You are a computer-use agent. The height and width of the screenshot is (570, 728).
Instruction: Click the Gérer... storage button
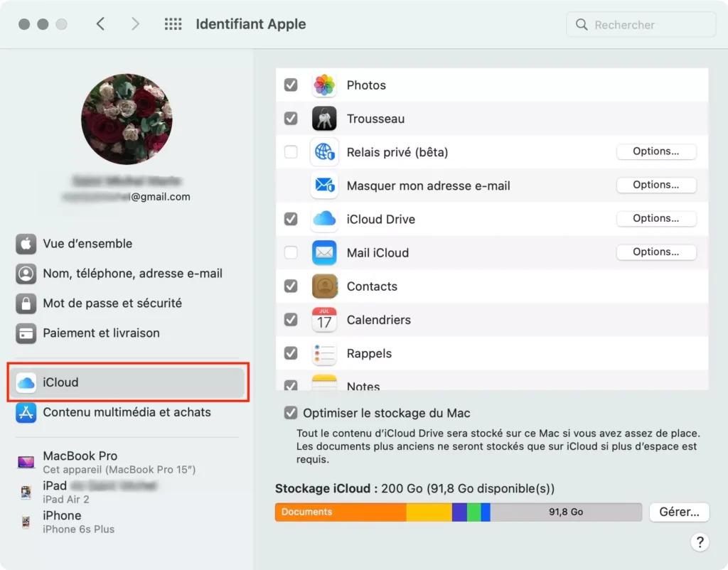[x=679, y=512]
